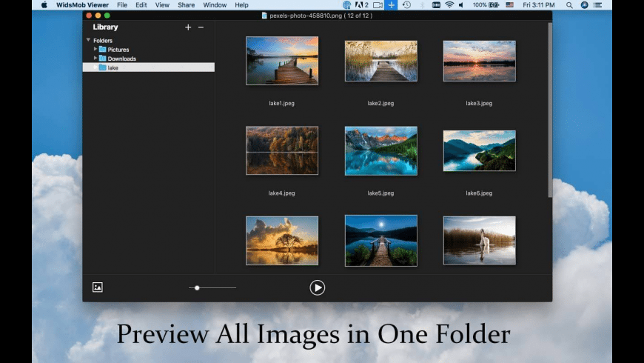Start the slideshow with the play button
The image size is (644, 363).
pyautogui.click(x=318, y=287)
